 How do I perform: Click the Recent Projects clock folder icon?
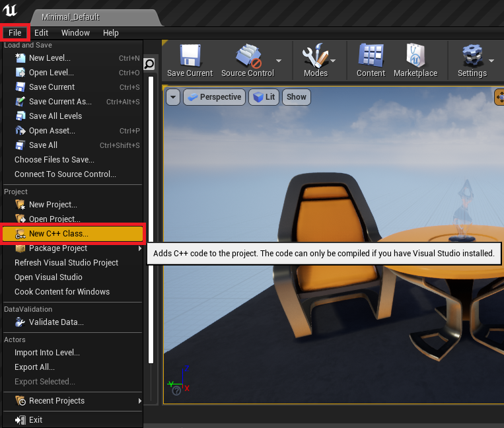20,401
